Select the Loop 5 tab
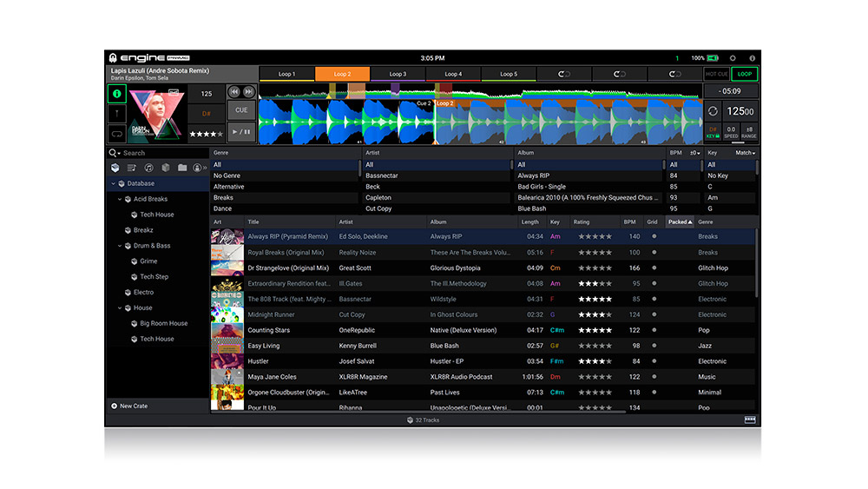The height and width of the screenshot is (489, 868). point(508,75)
